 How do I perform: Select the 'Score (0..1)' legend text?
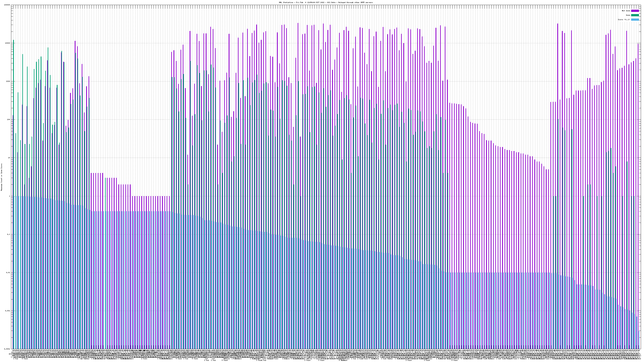point(624,20)
